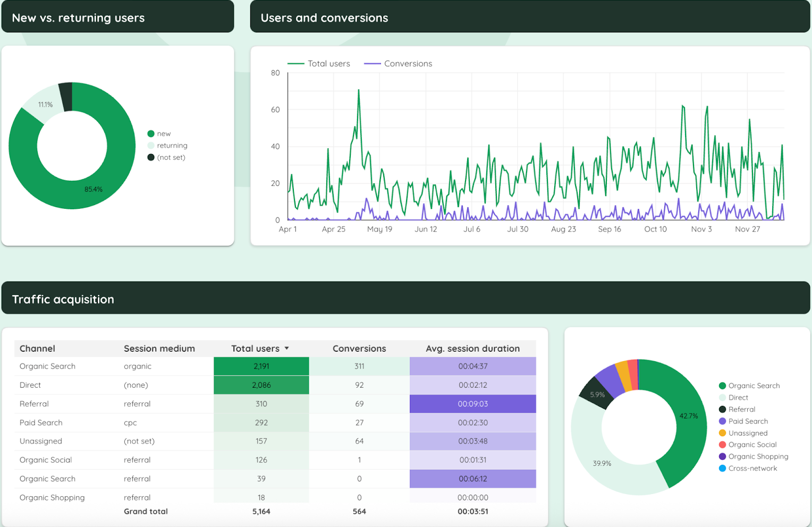Image resolution: width=812 pixels, height=527 pixels.
Task: Click the blue Cross-network legend dot
Action: tap(722, 468)
